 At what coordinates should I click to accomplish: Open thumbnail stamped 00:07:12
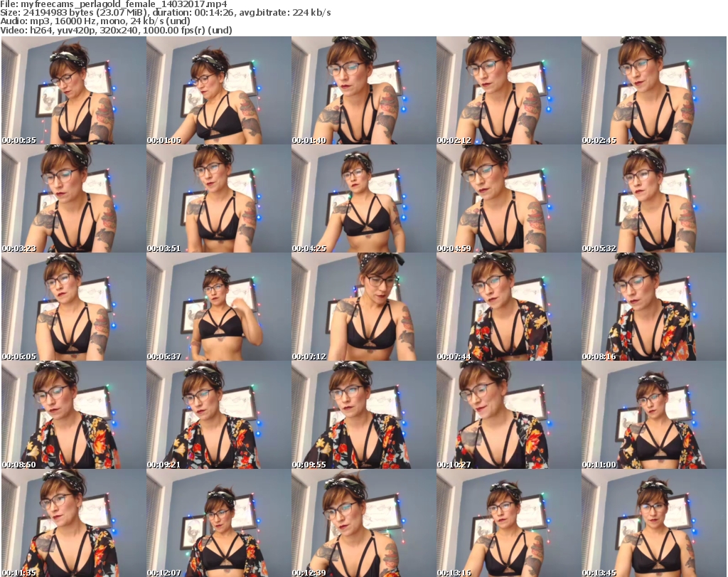coord(363,307)
